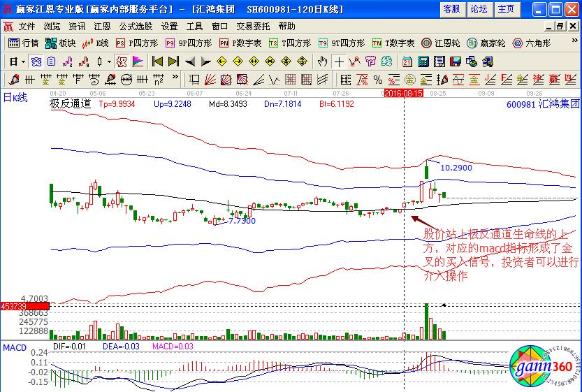Open the calendar date icon
The height and width of the screenshot is (392, 582).
[407, 61]
